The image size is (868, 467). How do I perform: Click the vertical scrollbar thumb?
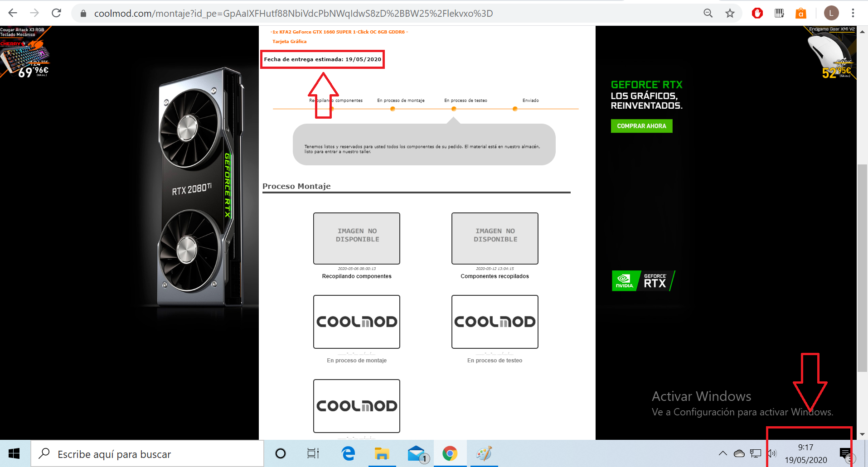[x=862, y=268]
